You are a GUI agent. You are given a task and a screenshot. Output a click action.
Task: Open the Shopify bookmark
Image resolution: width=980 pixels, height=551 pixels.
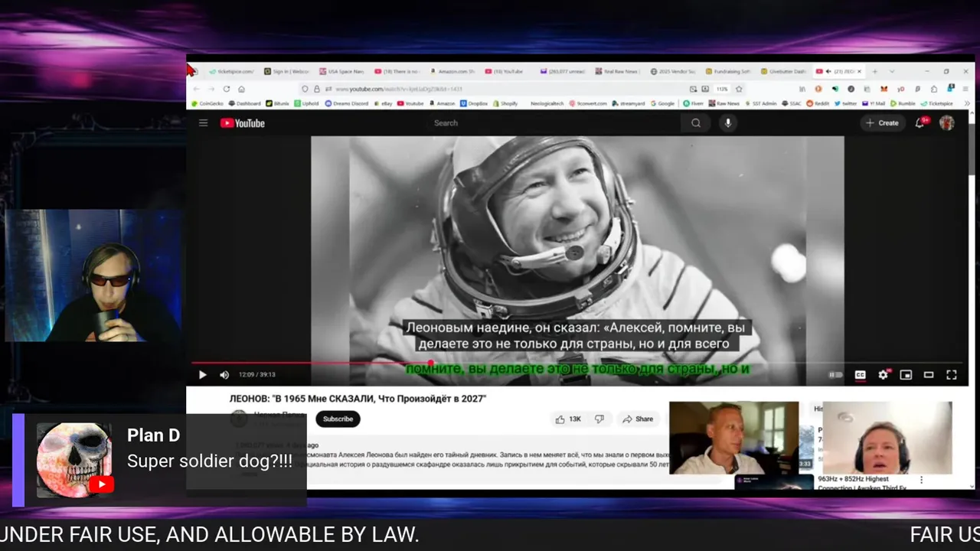pos(505,103)
